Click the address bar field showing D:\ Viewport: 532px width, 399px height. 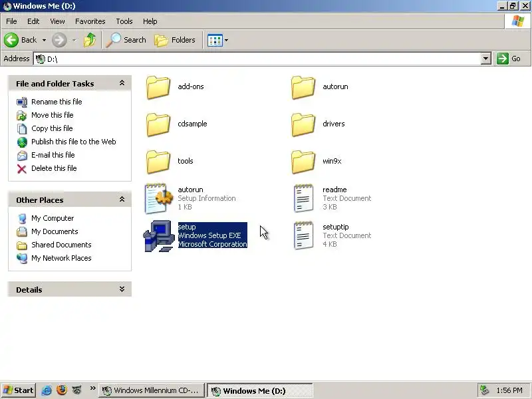click(x=257, y=59)
